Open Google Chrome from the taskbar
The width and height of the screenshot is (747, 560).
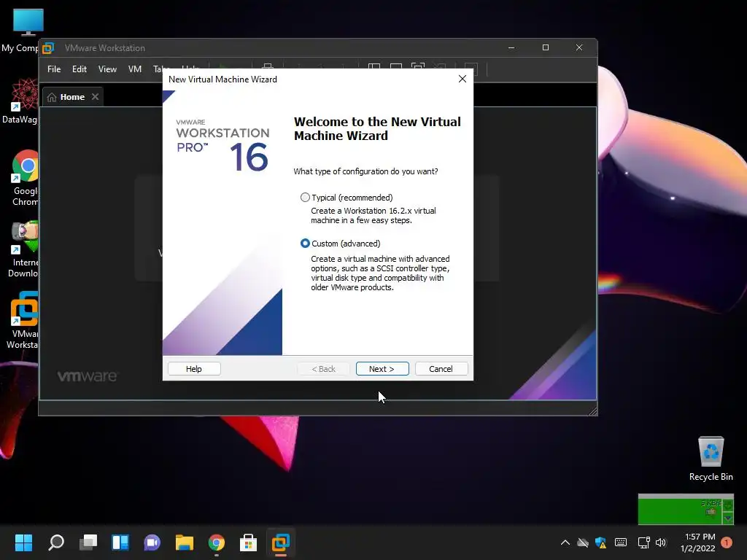click(216, 542)
